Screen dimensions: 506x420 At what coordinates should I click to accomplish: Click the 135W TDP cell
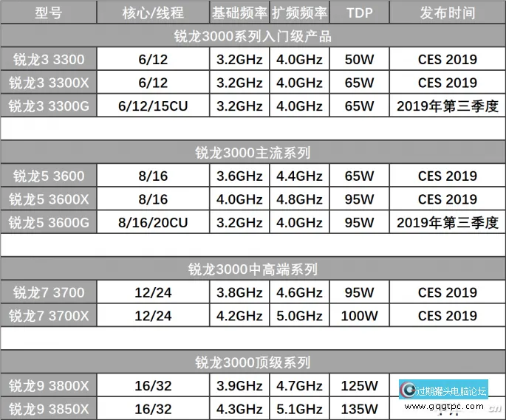359,408
